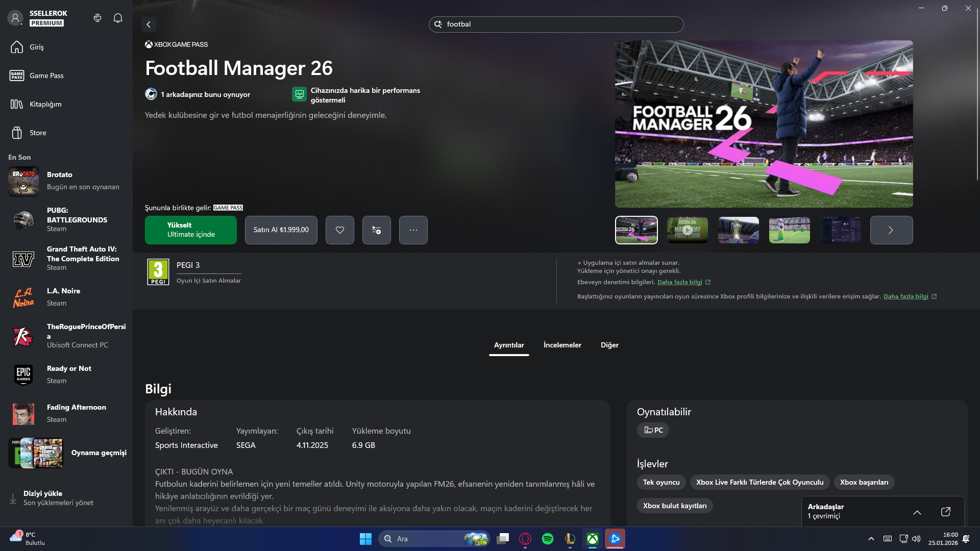Switch to the İncelemeler tab

562,345
